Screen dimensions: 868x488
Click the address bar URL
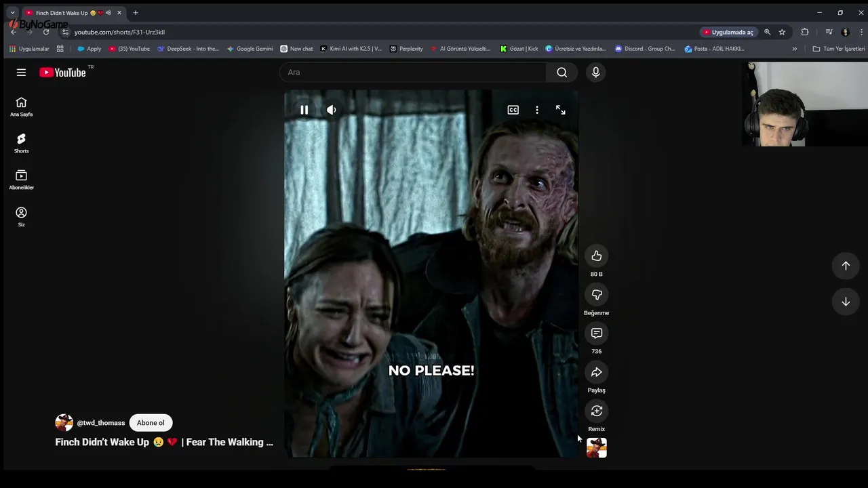tap(119, 32)
